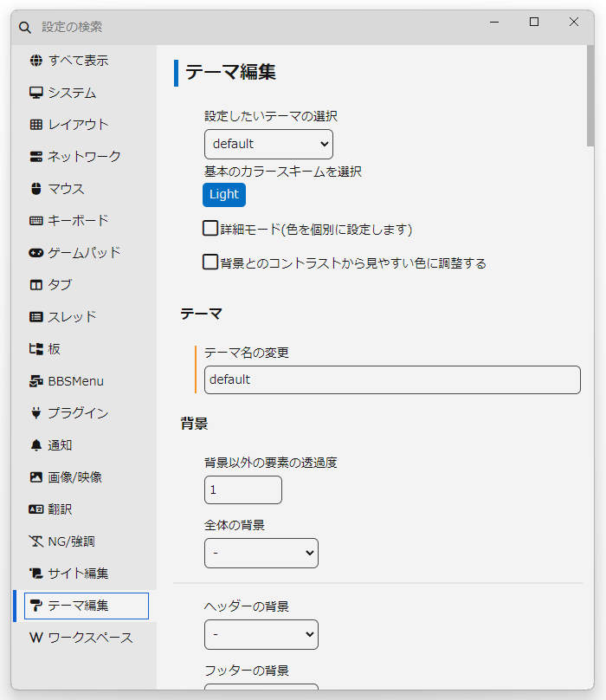
Task: Select ゲームパッド in the sidebar
Action: [x=84, y=253]
